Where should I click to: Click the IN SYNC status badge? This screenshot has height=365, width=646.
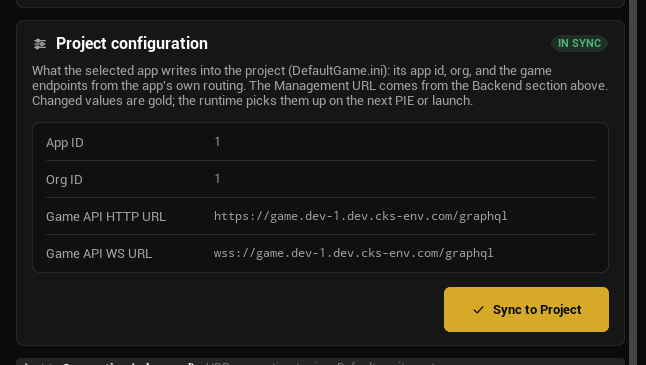(x=579, y=43)
